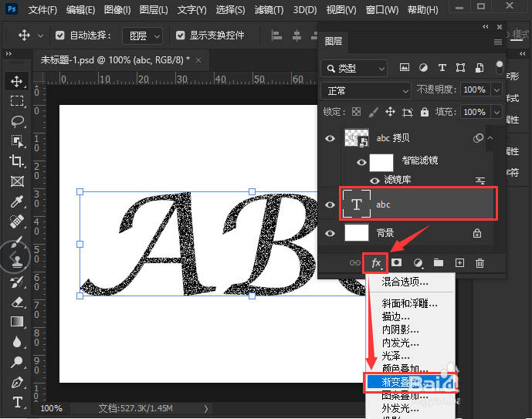Select the Lasso tool
532x419 pixels.
coord(17,121)
